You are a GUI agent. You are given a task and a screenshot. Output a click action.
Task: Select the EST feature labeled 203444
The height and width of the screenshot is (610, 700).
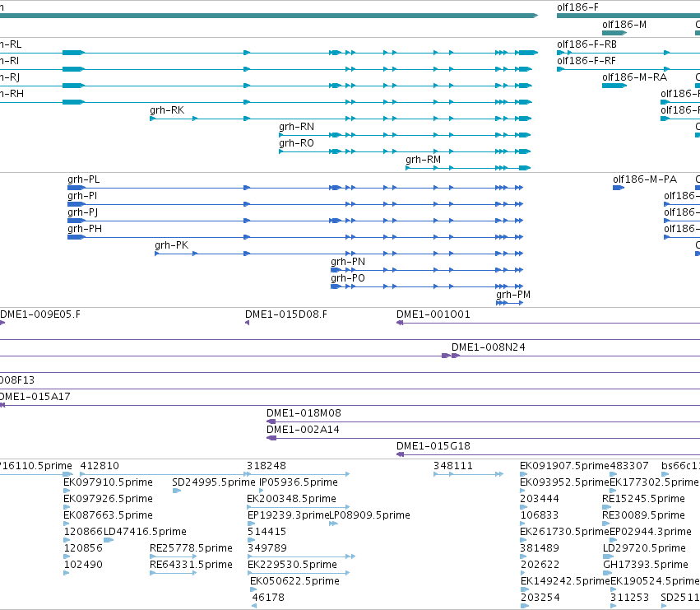pos(540,499)
